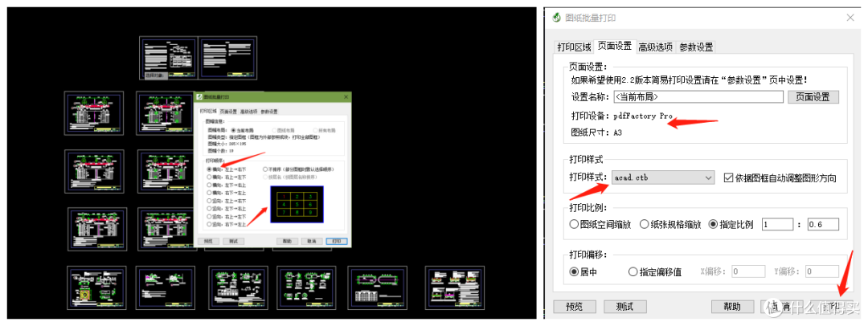Select 不排序 radio in left dialog

265,169
